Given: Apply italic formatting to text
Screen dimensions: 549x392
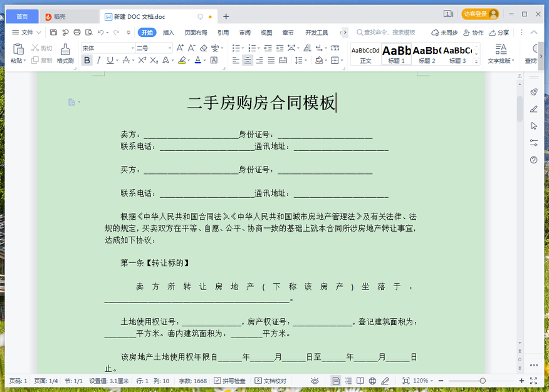Looking at the screenshot, I should [98, 61].
